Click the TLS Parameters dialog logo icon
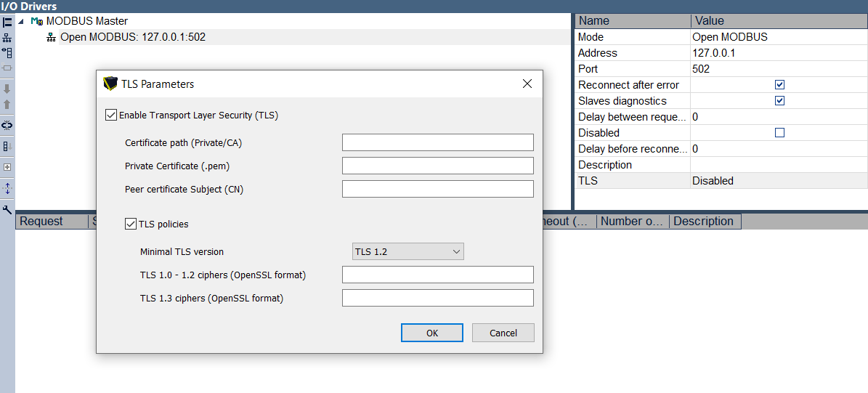The width and height of the screenshot is (868, 393). 110,84
